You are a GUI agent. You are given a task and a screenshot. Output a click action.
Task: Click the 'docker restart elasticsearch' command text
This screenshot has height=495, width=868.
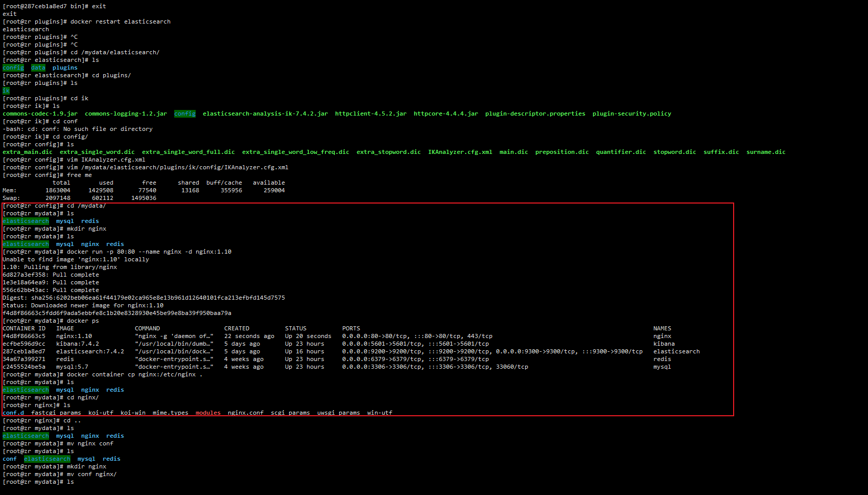pos(121,21)
